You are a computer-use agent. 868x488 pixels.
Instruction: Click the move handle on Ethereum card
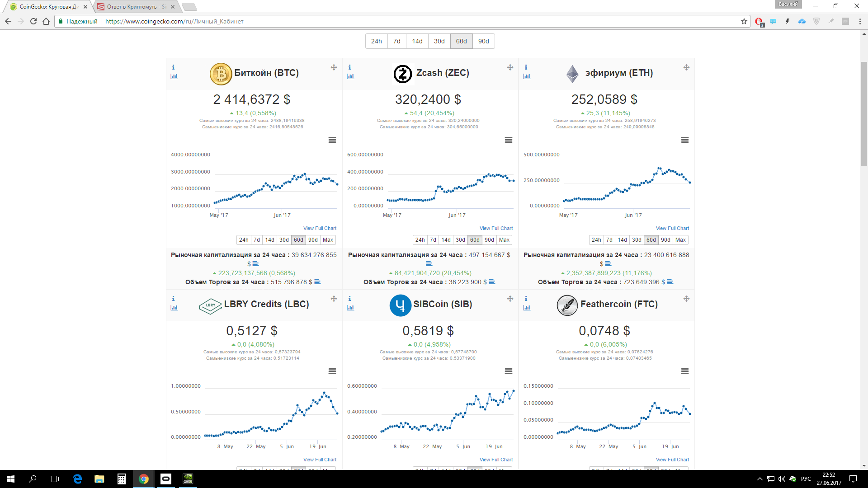click(x=686, y=67)
